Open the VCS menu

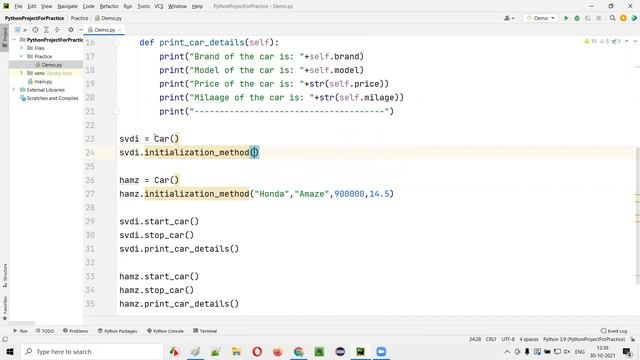click(x=159, y=6)
